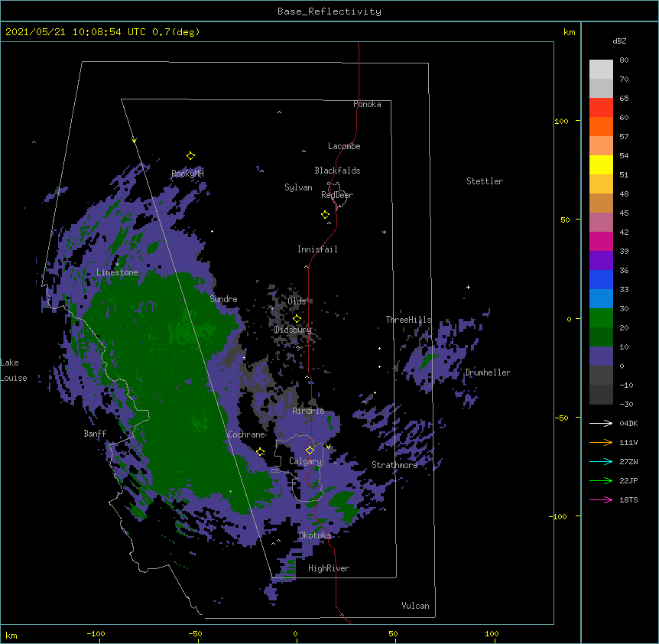
Task: Click the asterisk marker above Limestone label
Action: (117, 264)
